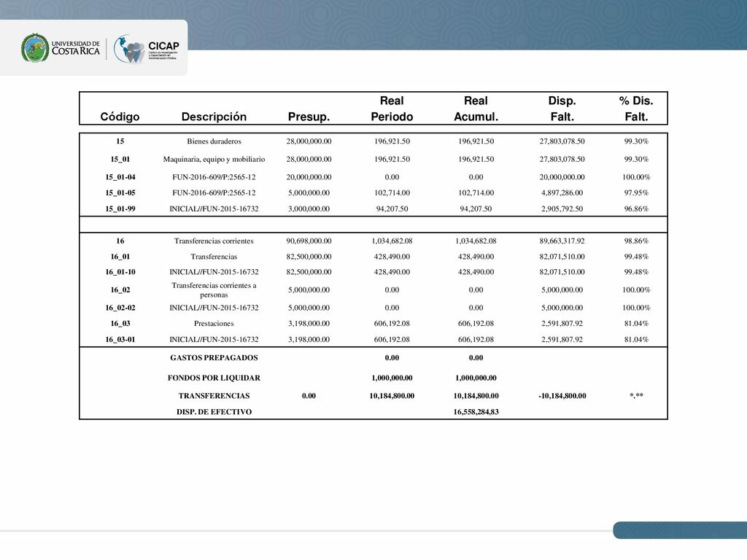Click the DISP. DE EFECTIVO label
747x560 pixels.
pos(214,412)
